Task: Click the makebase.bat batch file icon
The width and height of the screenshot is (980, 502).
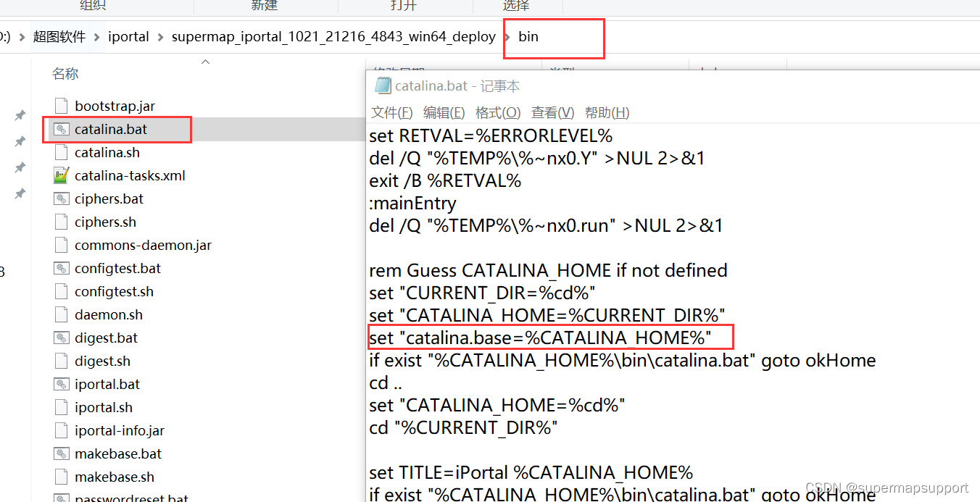Action: (x=61, y=453)
